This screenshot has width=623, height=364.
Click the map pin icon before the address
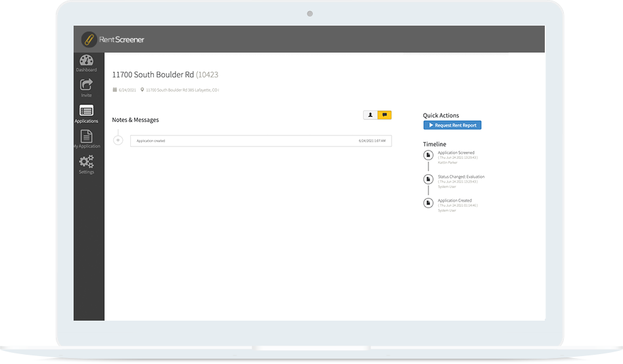tap(142, 89)
